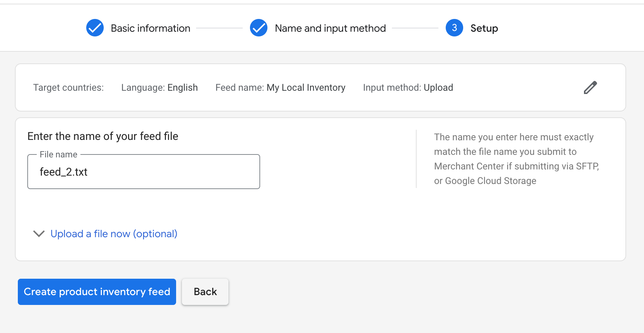This screenshot has width=644, height=333.
Task: Click the step 3 Setup circle icon
Action: (454, 28)
